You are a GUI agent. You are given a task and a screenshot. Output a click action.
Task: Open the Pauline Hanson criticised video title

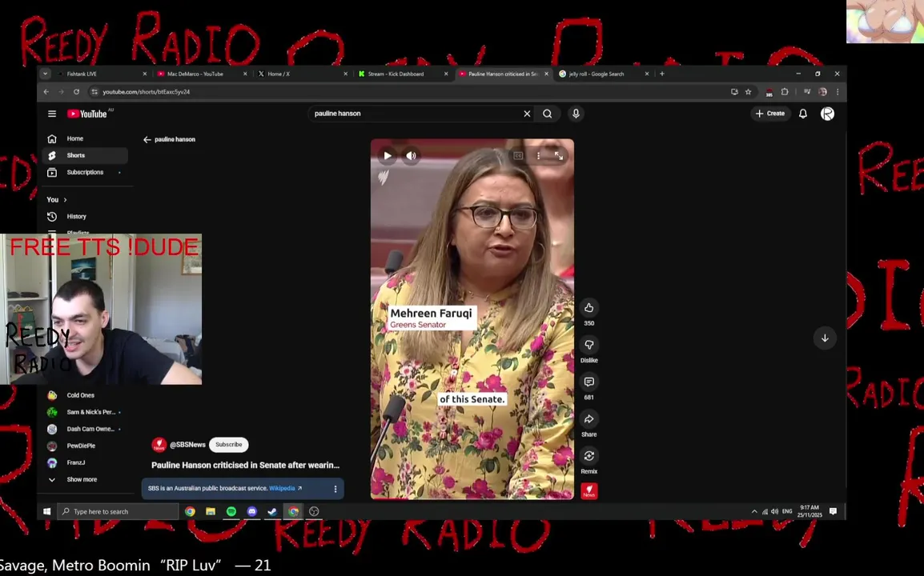click(x=245, y=466)
